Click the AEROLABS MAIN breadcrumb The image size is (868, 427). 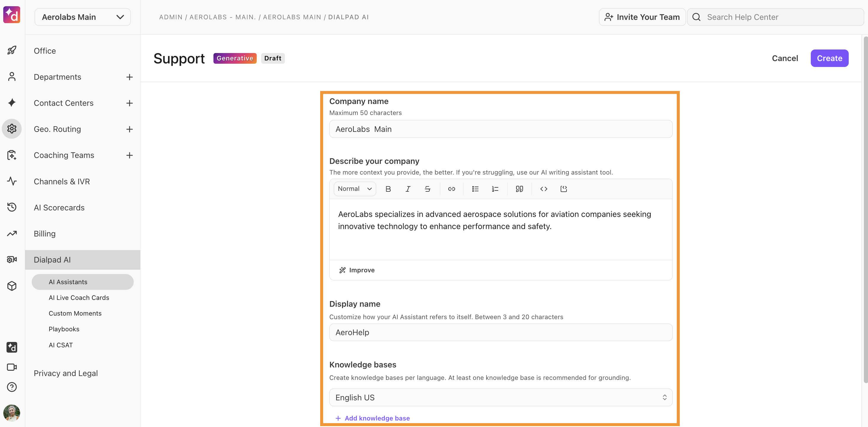point(292,17)
